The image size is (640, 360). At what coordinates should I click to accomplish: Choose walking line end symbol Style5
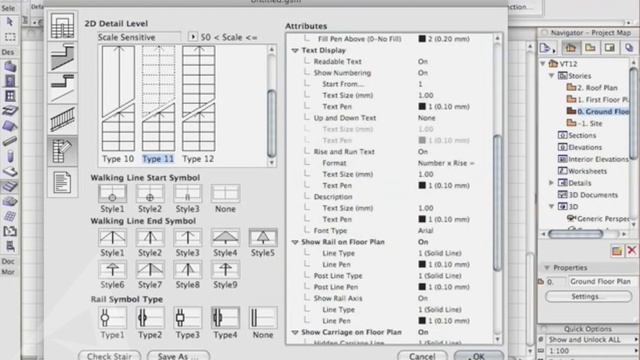(263, 238)
